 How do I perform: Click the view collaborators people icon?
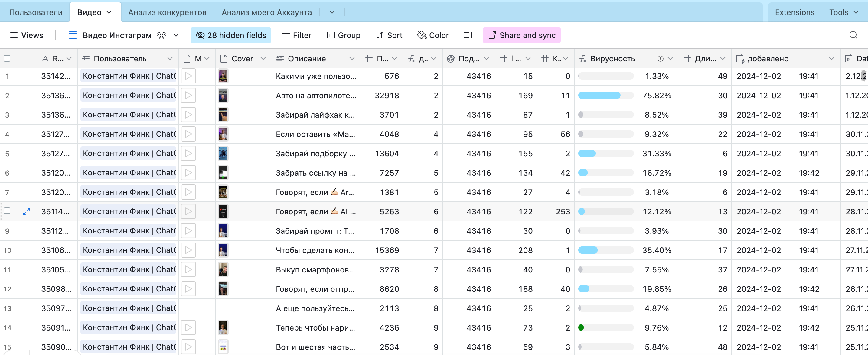[162, 35]
